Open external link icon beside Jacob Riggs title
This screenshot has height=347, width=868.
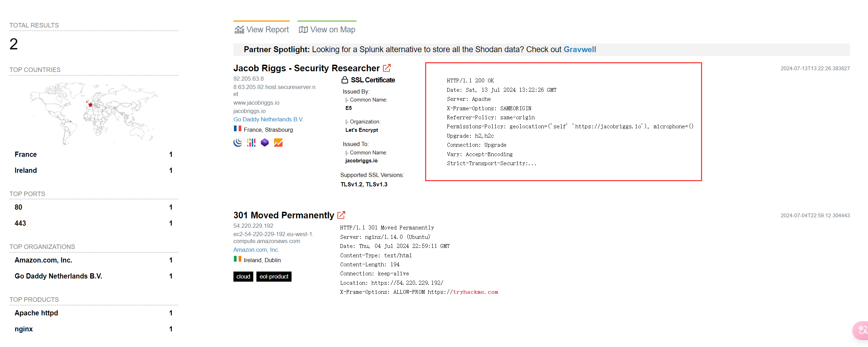coord(387,68)
